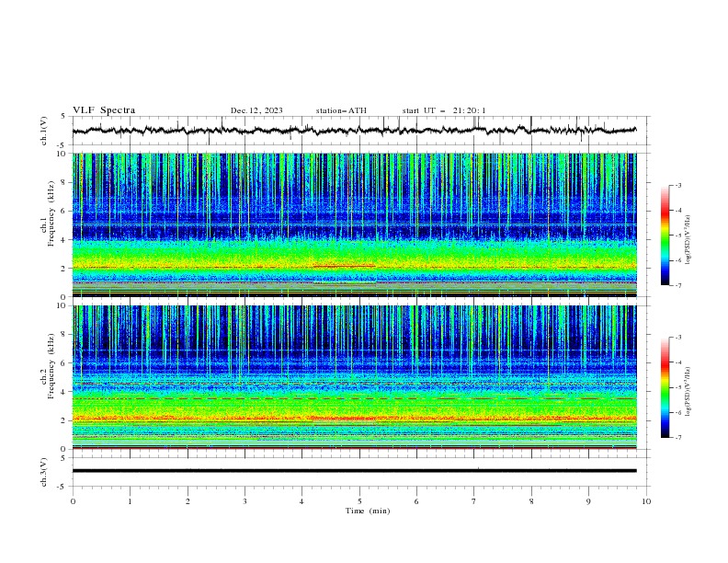Screen dimensions: 728x563
Task: Click the ch.1 spectrogram color scale bar
Action: (665, 236)
